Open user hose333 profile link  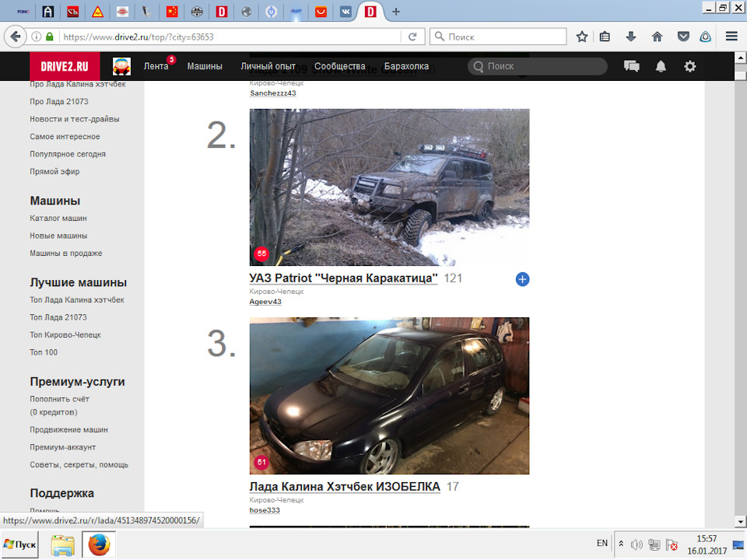[265, 510]
